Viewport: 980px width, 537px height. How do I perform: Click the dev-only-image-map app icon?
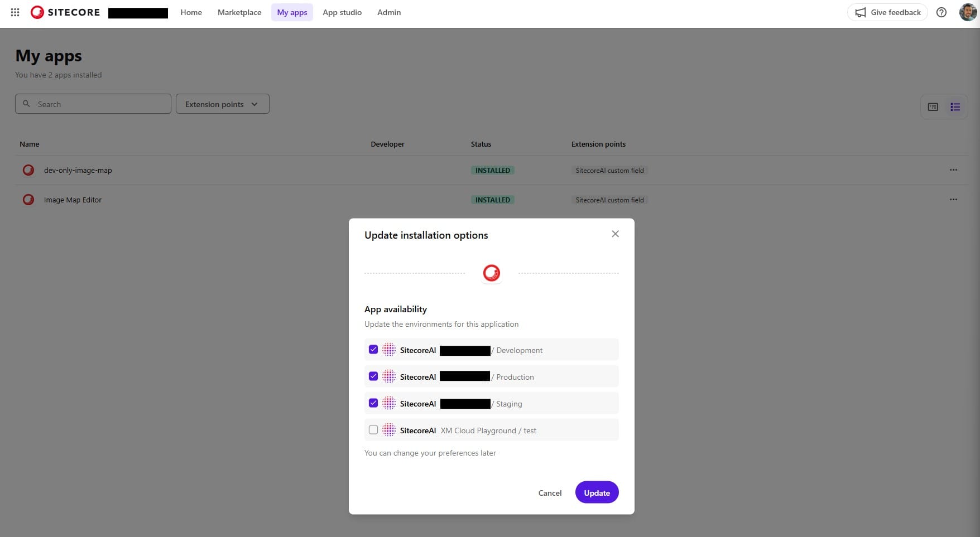(x=28, y=170)
